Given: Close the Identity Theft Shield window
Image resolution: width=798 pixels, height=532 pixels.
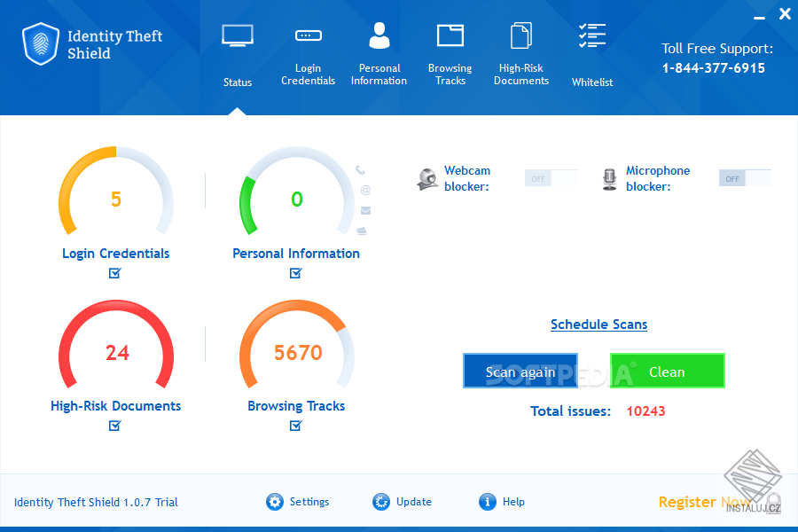Looking at the screenshot, I should [x=785, y=14].
